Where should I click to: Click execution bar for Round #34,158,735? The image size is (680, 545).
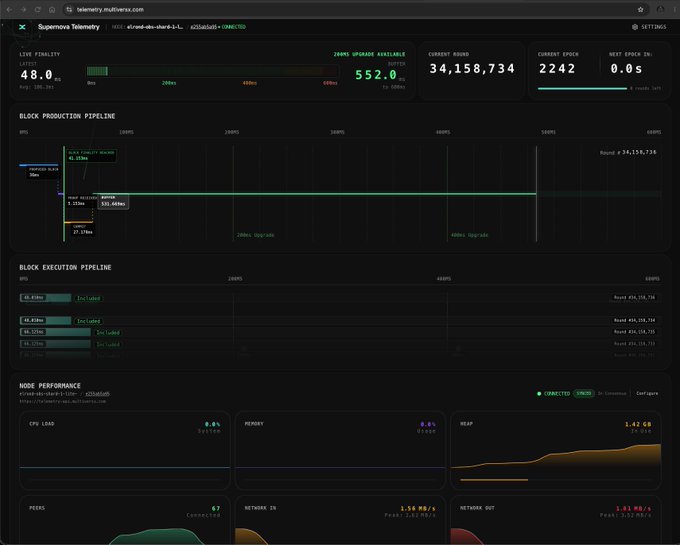(56, 332)
